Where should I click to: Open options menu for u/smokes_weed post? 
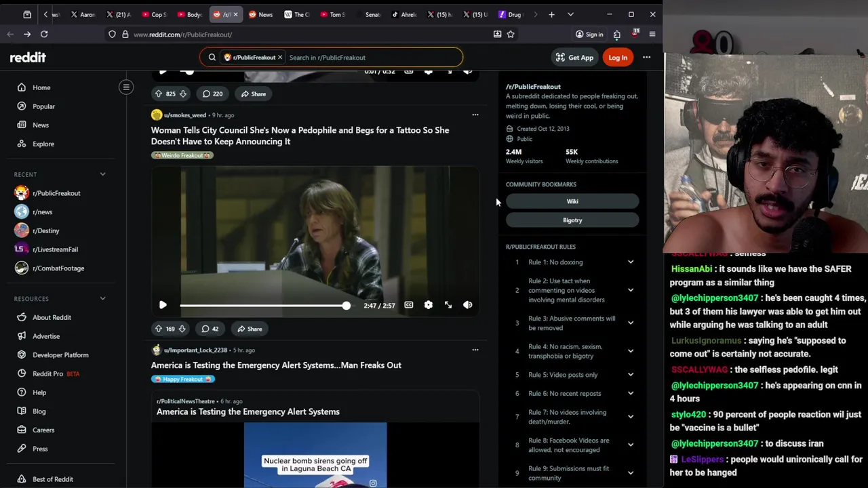(475, 115)
